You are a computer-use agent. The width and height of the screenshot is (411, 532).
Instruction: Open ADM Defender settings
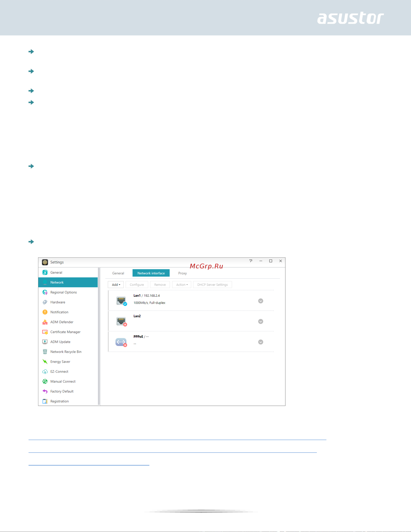68,322
